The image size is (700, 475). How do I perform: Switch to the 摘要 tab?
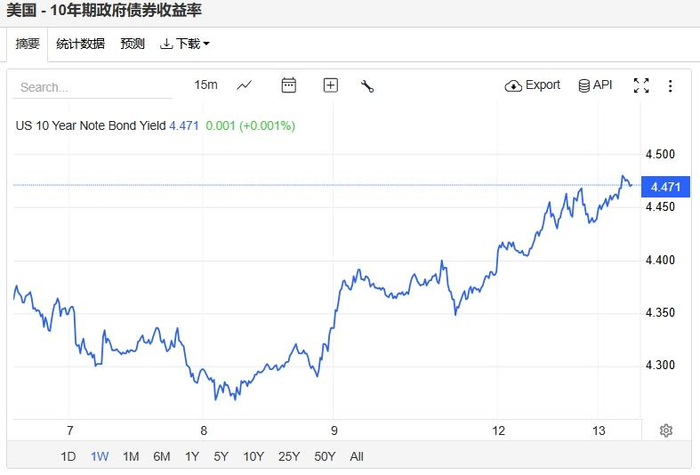click(28, 44)
